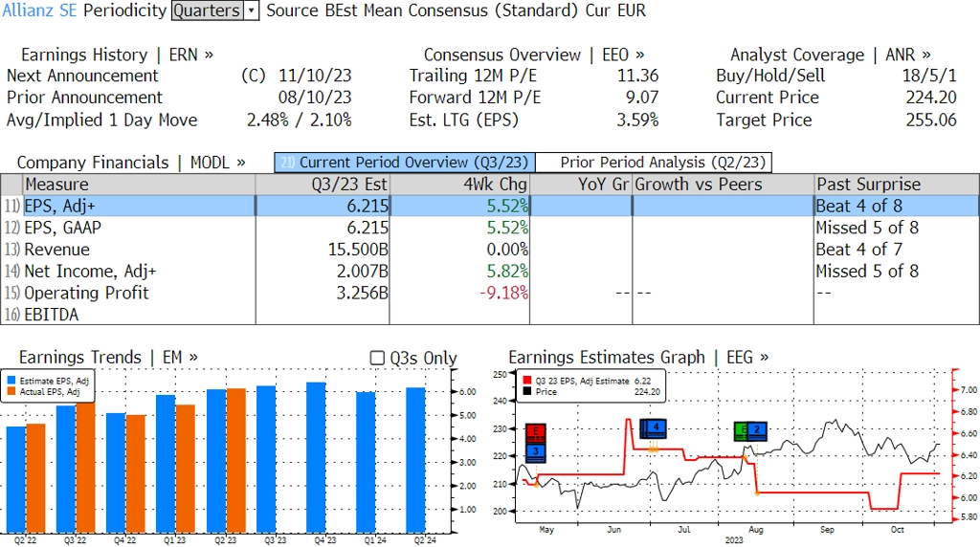Click the Growth vs Peers column header
The width and height of the screenshot is (980, 547).
tap(724, 185)
